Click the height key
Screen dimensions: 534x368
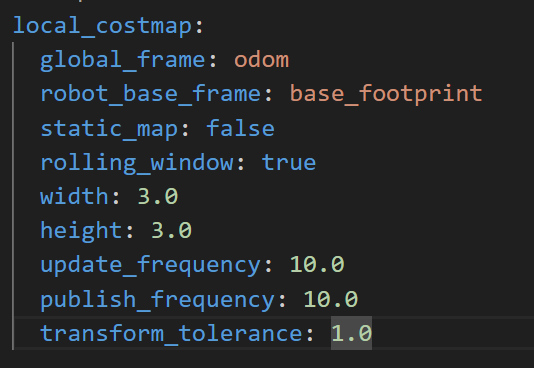[81, 231]
